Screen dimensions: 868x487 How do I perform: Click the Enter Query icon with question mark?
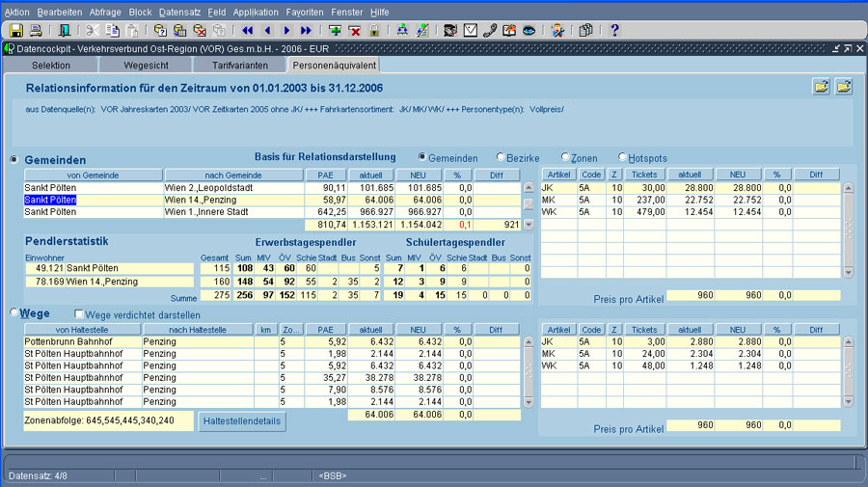point(160,31)
